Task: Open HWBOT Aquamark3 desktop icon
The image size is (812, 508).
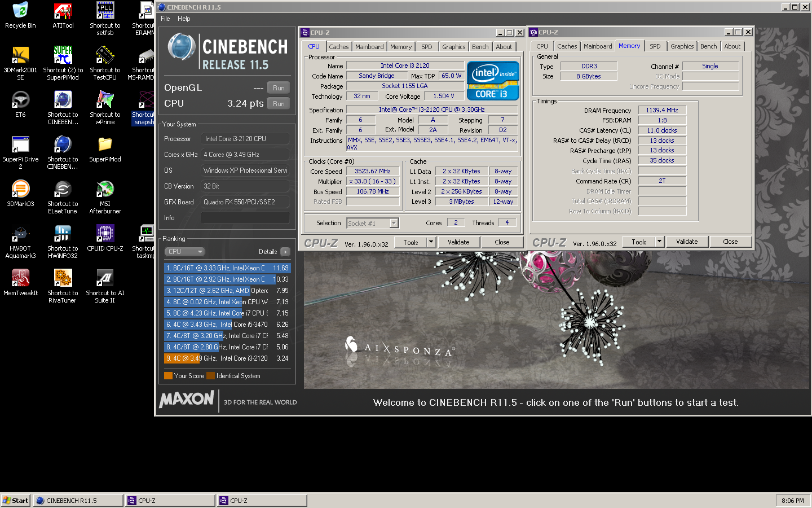Action: [20, 242]
